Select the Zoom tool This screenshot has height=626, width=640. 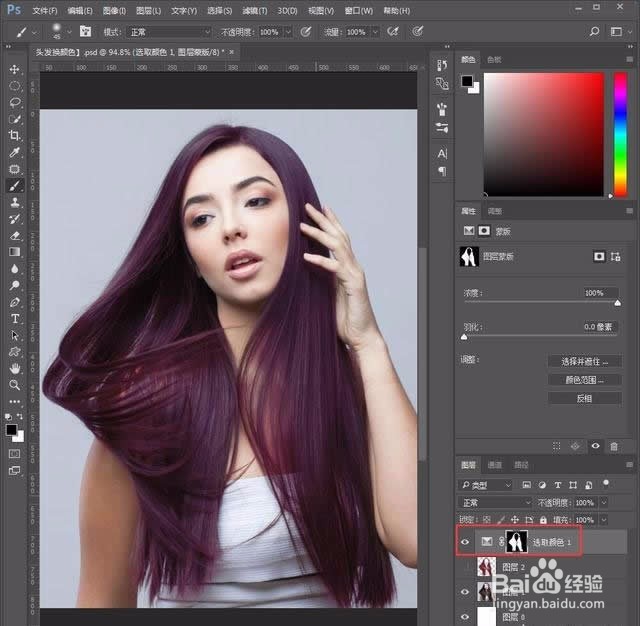(x=15, y=385)
